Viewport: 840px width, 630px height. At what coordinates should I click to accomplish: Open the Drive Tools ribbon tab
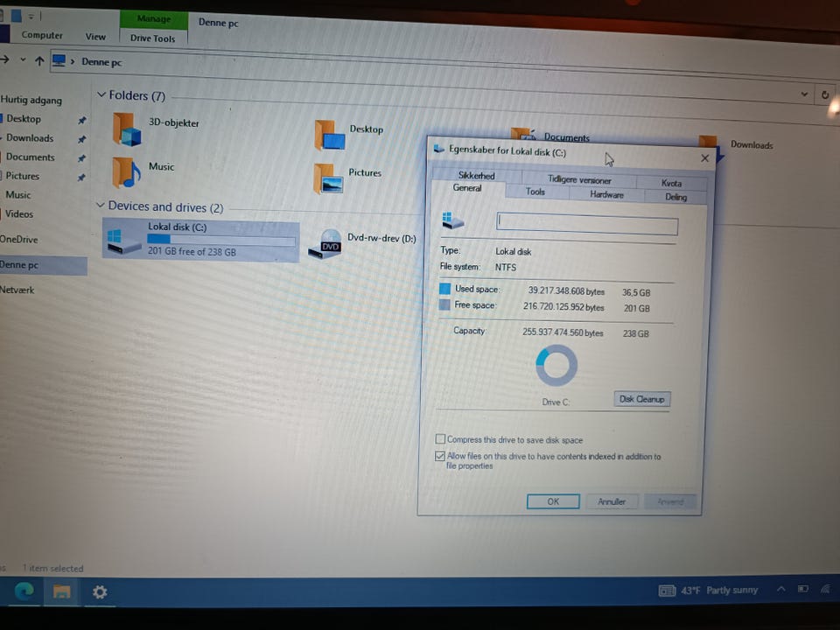click(x=152, y=38)
